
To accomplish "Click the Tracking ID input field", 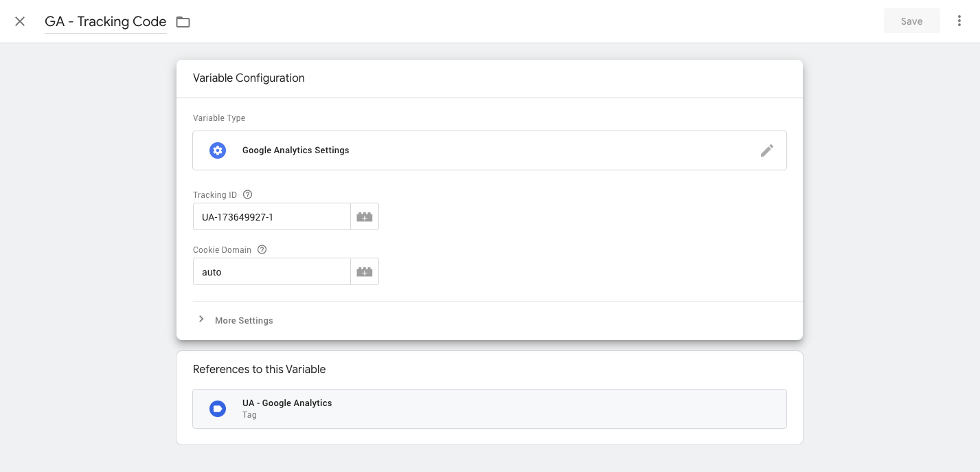I will tap(272, 217).
